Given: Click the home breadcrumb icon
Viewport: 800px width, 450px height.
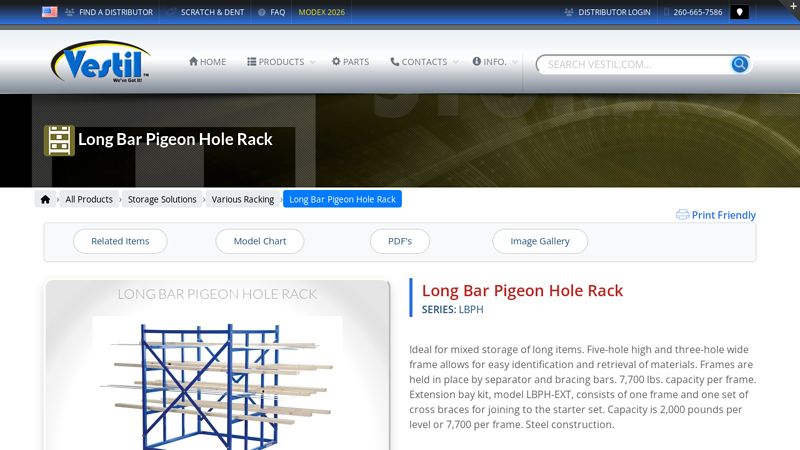Looking at the screenshot, I should (45, 199).
